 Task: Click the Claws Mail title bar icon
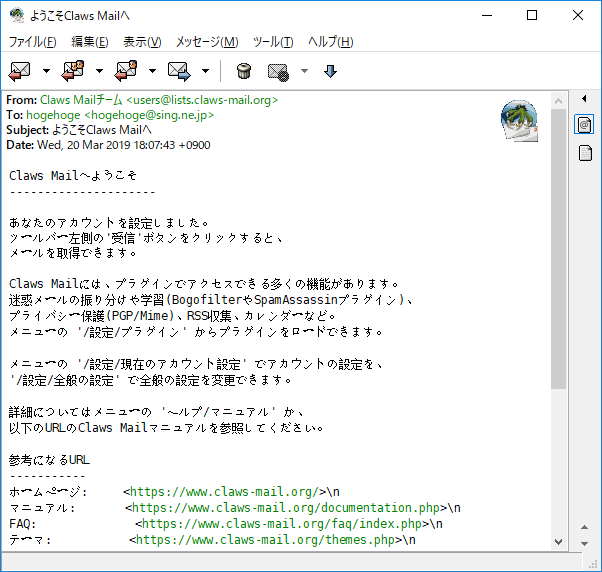(17, 15)
